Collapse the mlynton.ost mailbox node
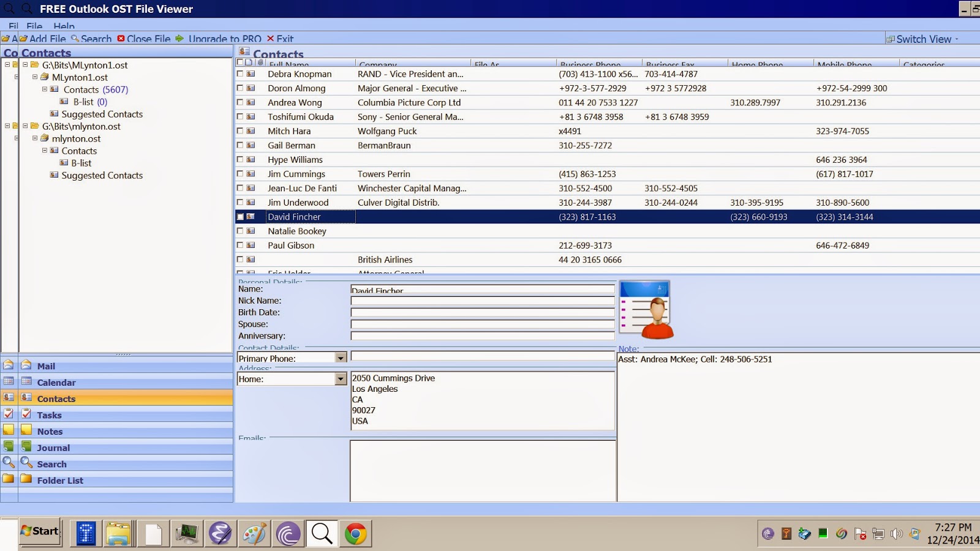 35,138
